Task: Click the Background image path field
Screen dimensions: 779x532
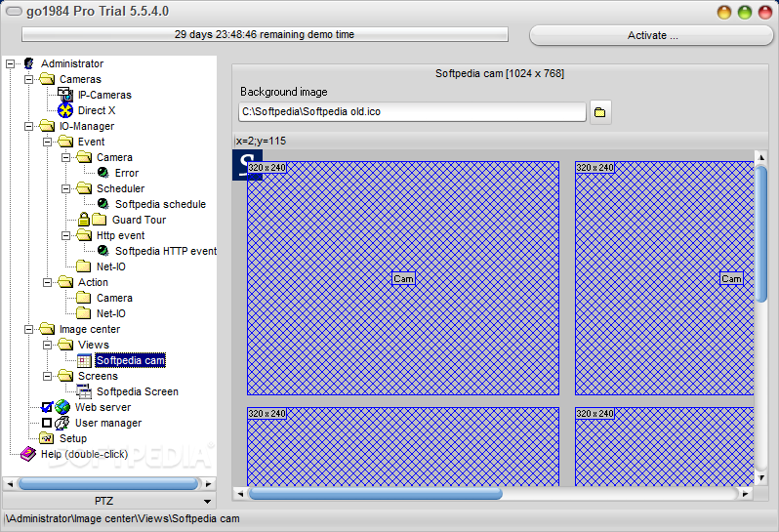Action: coord(412,111)
